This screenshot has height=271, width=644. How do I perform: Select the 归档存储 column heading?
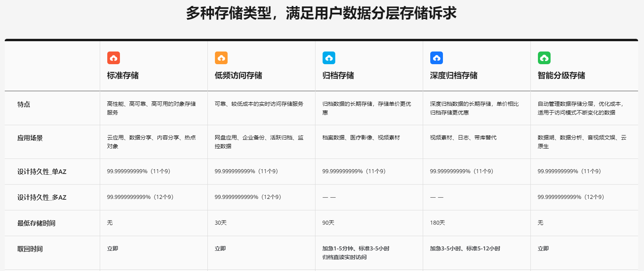point(338,75)
